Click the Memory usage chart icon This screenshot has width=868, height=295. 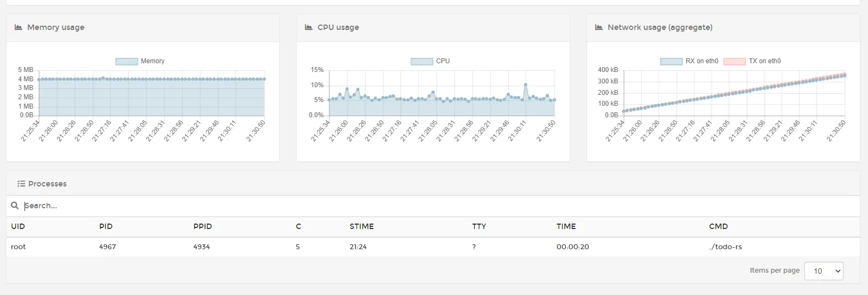click(x=18, y=27)
